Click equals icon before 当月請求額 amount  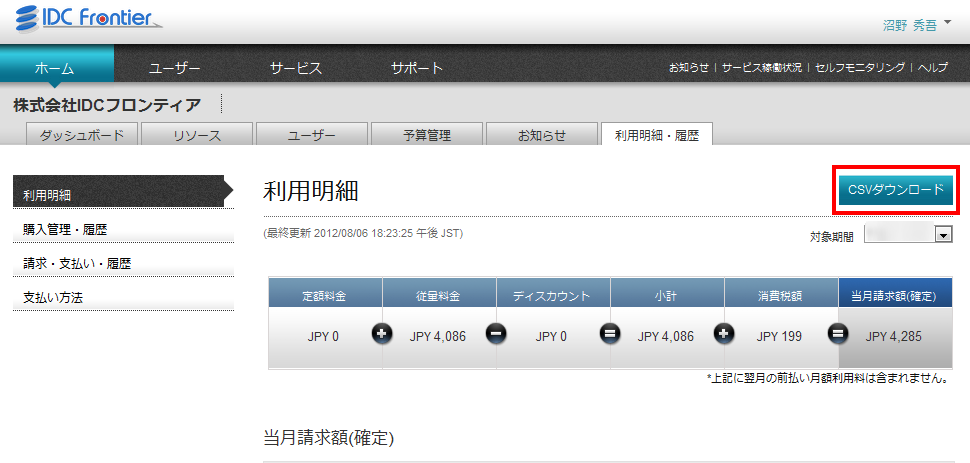[838, 334]
